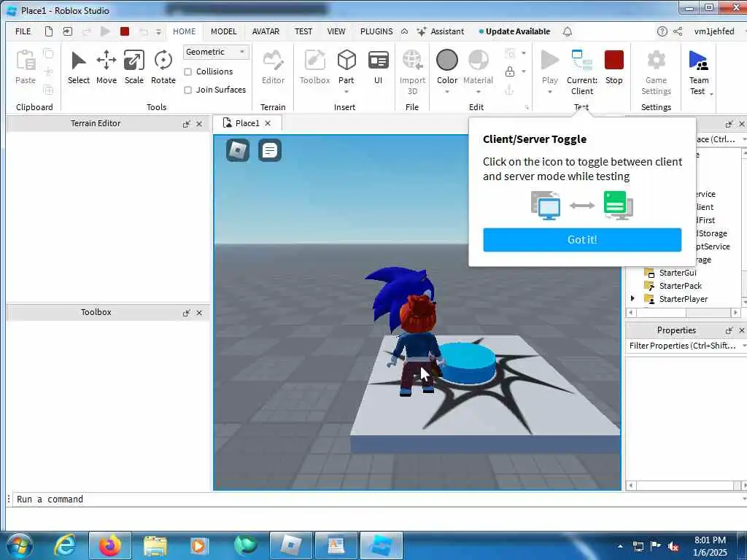Click the Paste clipboard icon

[x=26, y=61]
